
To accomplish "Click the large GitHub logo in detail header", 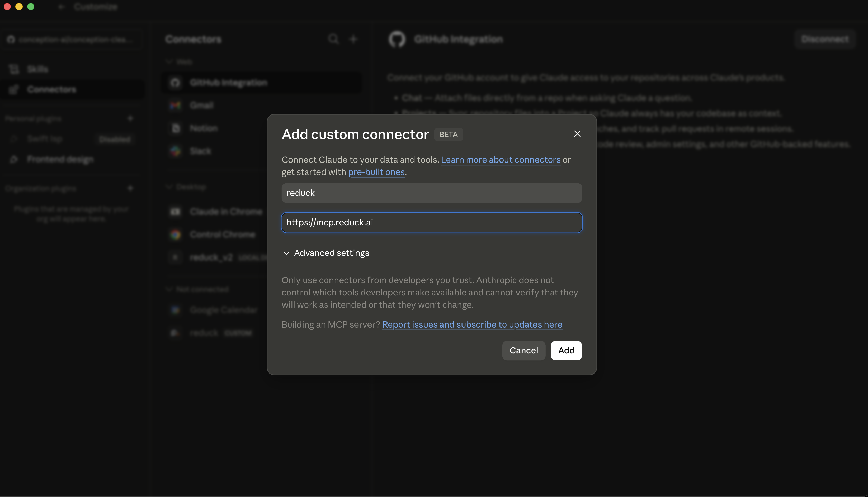I will coord(397,39).
